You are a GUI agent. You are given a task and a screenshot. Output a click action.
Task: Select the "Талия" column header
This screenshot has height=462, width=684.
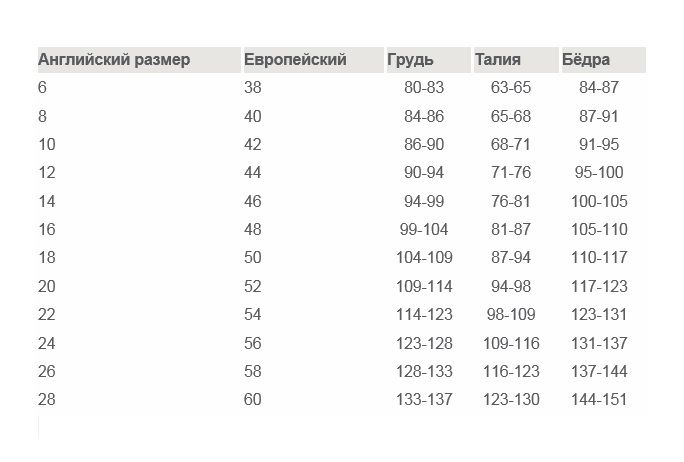(x=498, y=60)
